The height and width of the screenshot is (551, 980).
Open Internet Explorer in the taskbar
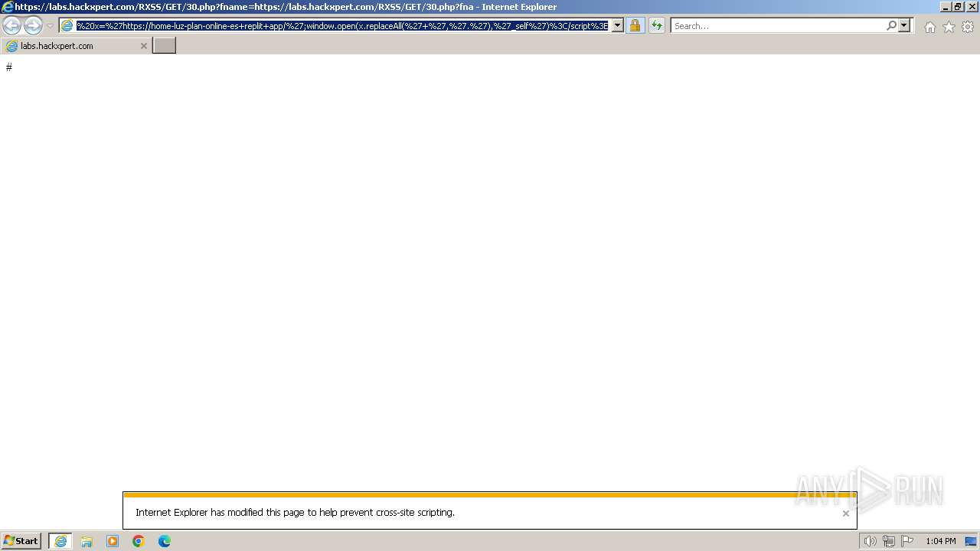coord(60,541)
